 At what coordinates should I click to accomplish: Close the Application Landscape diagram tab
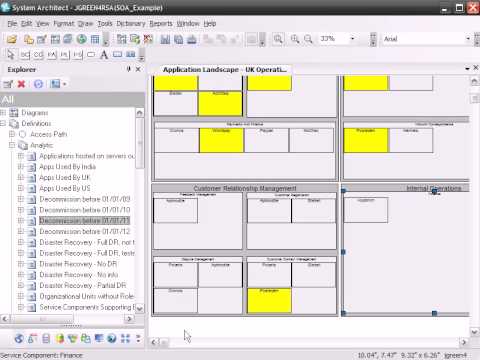[476, 68]
